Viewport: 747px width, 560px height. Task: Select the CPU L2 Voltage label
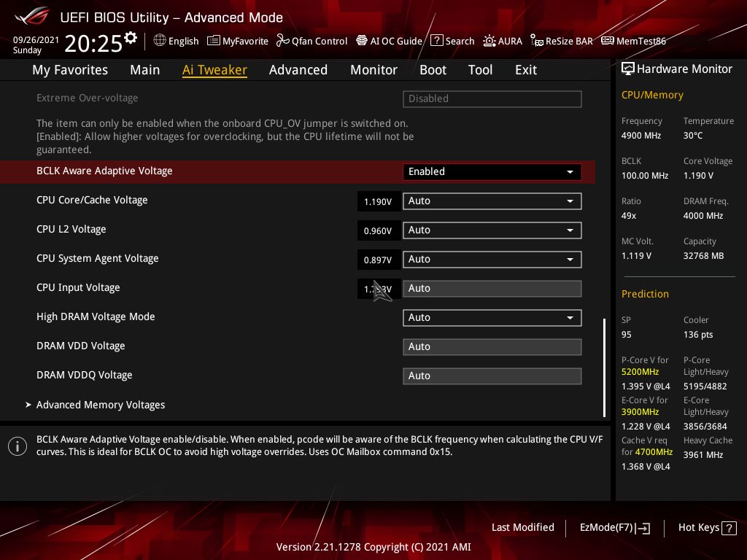pyautogui.click(x=71, y=229)
